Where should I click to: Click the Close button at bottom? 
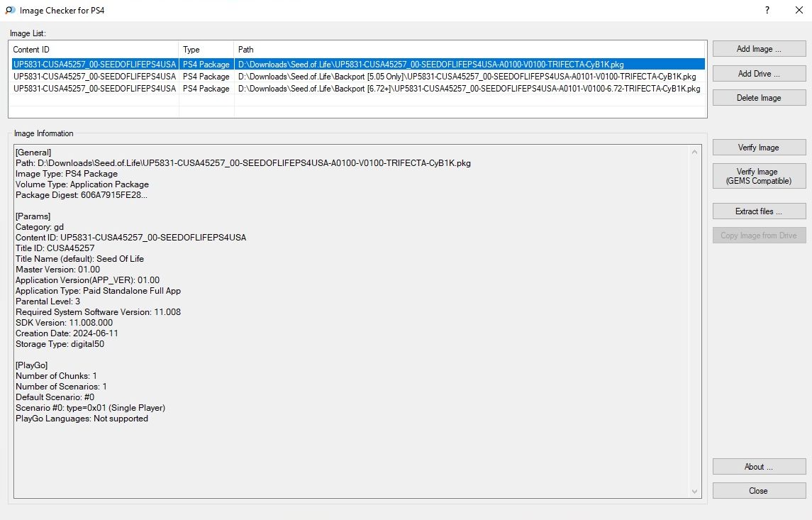click(759, 491)
